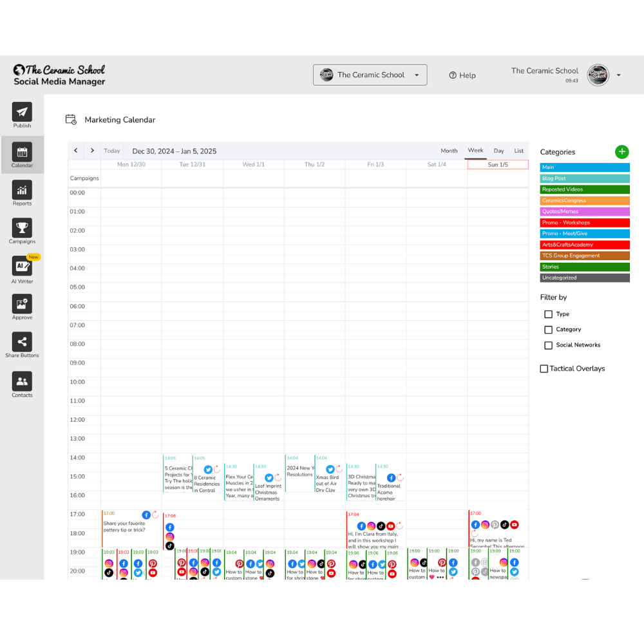Image resolution: width=644 pixels, height=644 pixels.
Task: Click the Today button
Action: tap(112, 151)
